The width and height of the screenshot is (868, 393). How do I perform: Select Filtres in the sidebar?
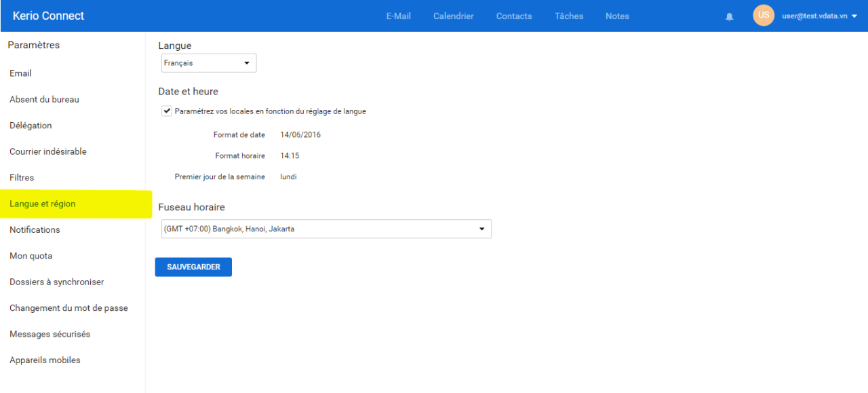click(x=22, y=177)
